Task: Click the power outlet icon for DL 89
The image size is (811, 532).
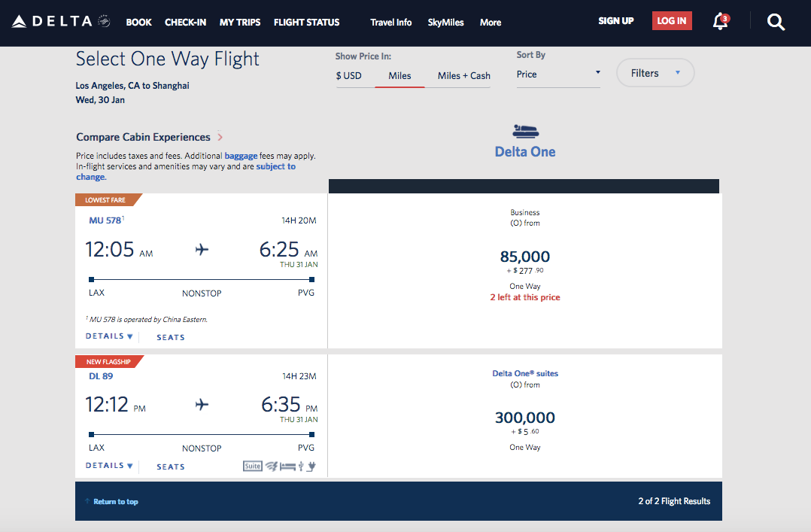Action: pos(311,466)
